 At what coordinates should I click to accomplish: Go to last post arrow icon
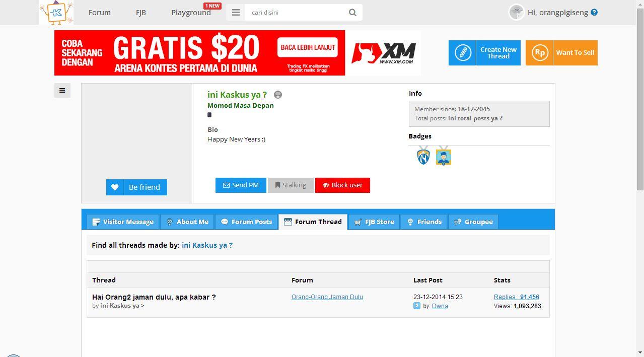pyautogui.click(x=416, y=306)
